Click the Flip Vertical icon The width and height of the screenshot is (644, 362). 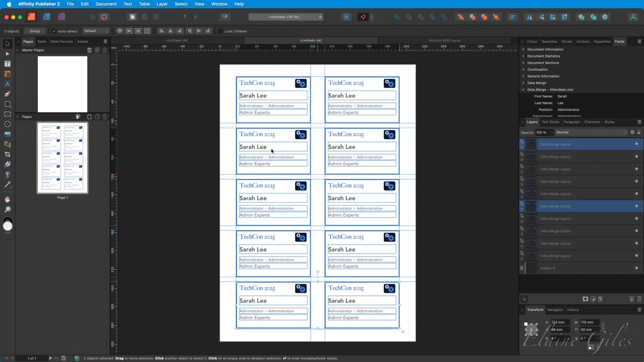[x=541, y=17]
